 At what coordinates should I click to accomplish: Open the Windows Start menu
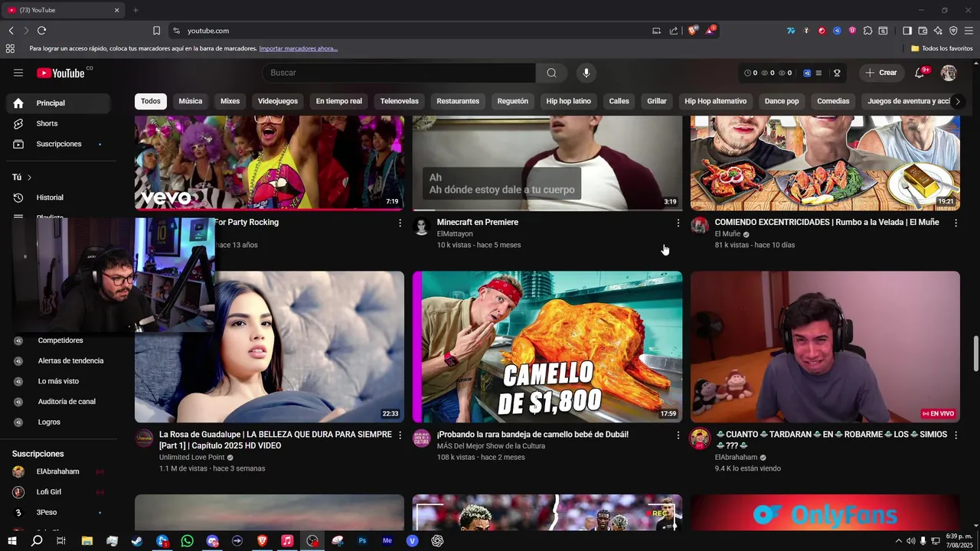[x=11, y=541]
